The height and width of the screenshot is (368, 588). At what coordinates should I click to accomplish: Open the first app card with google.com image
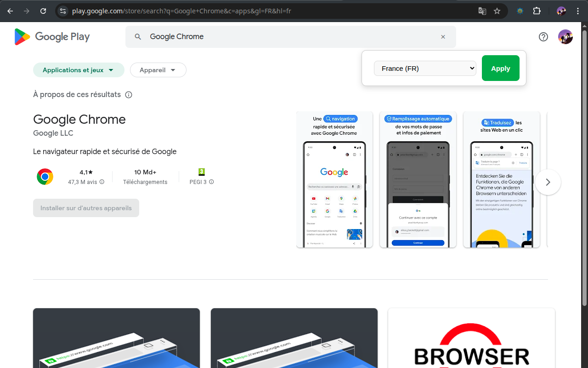[x=116, y=338]
